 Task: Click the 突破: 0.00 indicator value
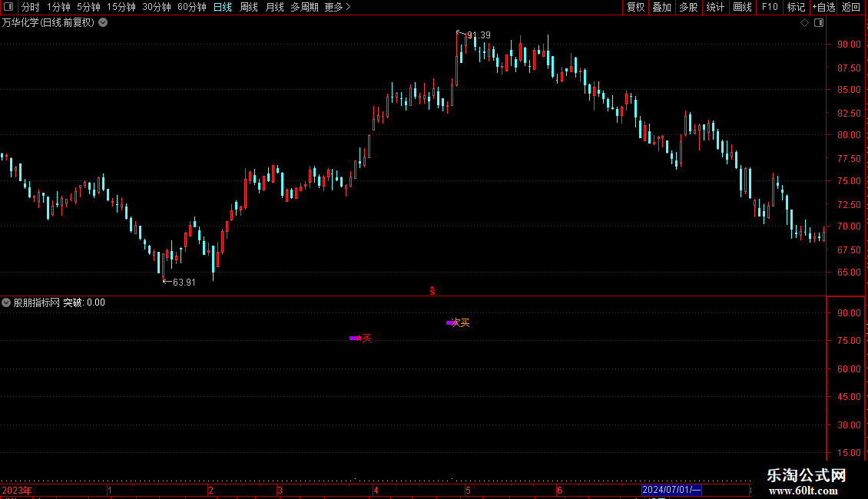point(84,302)
